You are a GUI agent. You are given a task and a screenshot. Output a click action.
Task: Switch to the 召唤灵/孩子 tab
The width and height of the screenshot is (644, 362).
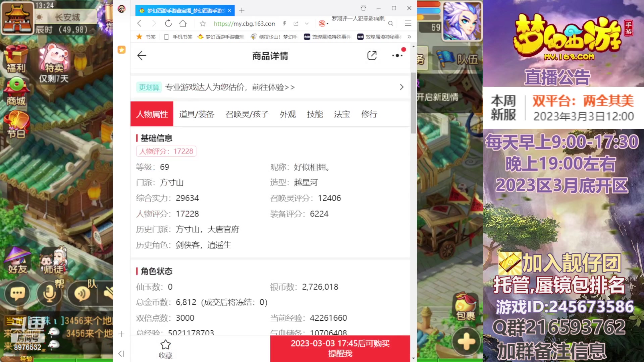(x=247, y=114)
